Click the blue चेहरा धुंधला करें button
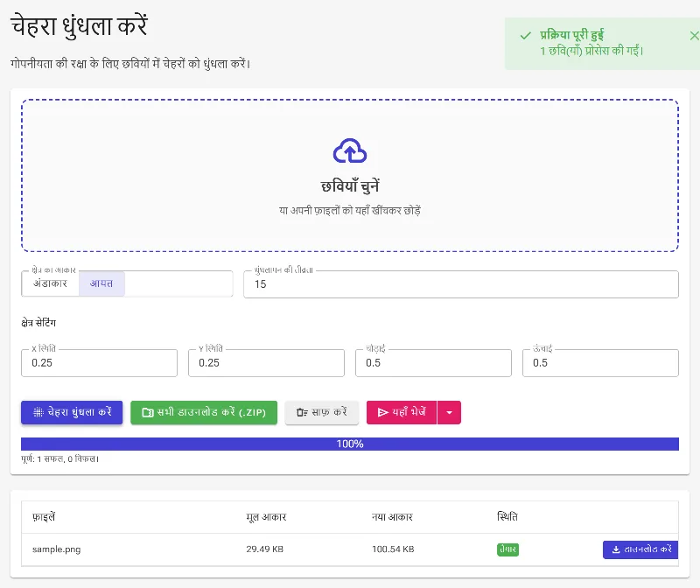This screenshot has height=588, width=700. pyautogui.click(x=72, y=412)
